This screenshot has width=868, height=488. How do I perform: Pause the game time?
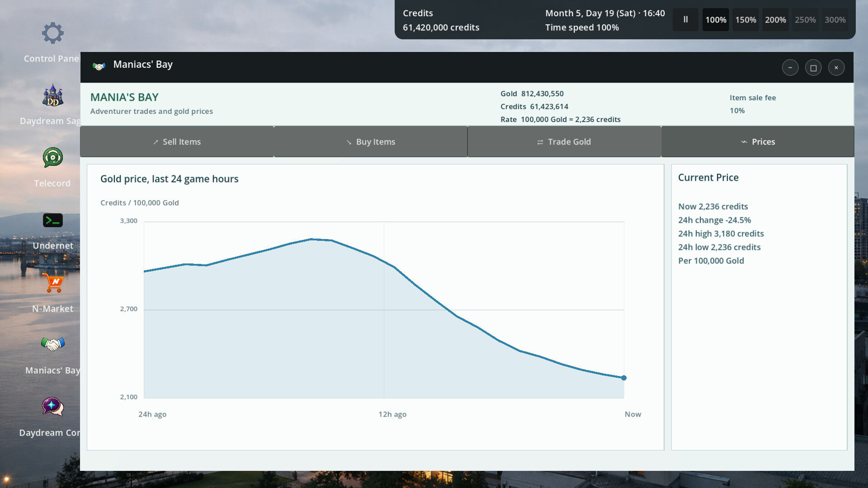[685, 19]
